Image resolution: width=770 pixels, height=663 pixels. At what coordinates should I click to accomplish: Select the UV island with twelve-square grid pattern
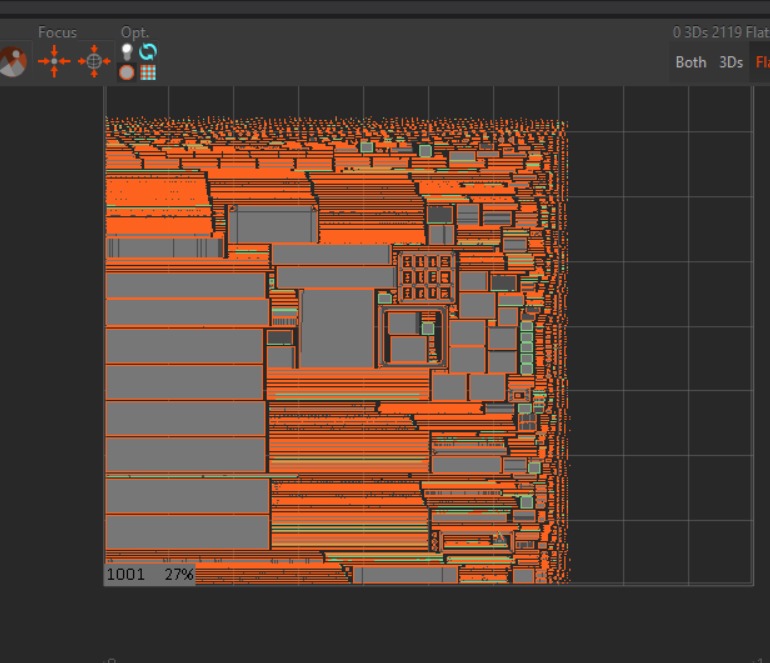426,277
